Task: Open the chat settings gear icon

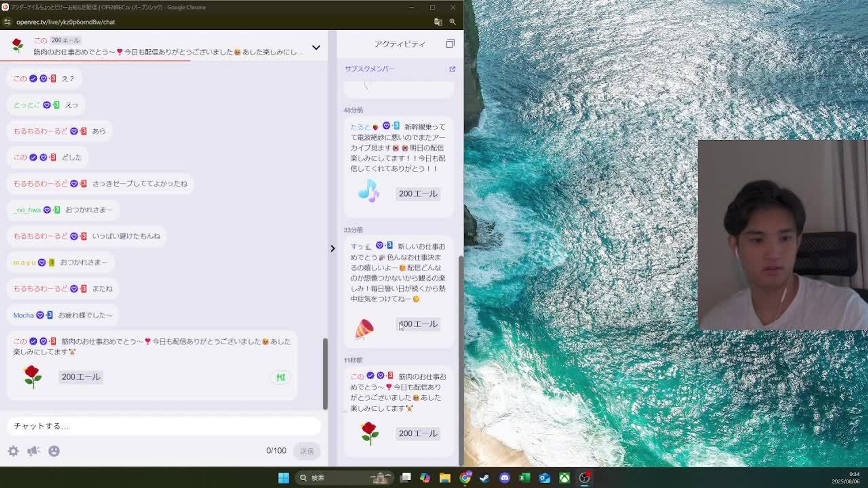Action: 13,451
